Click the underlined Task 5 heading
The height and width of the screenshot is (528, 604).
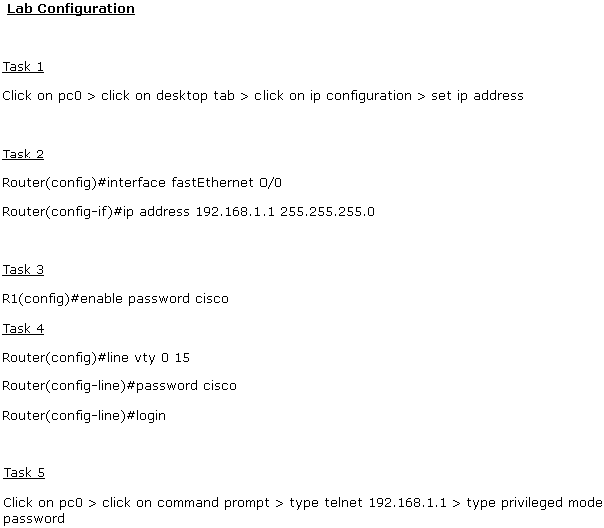coord(24,472)
